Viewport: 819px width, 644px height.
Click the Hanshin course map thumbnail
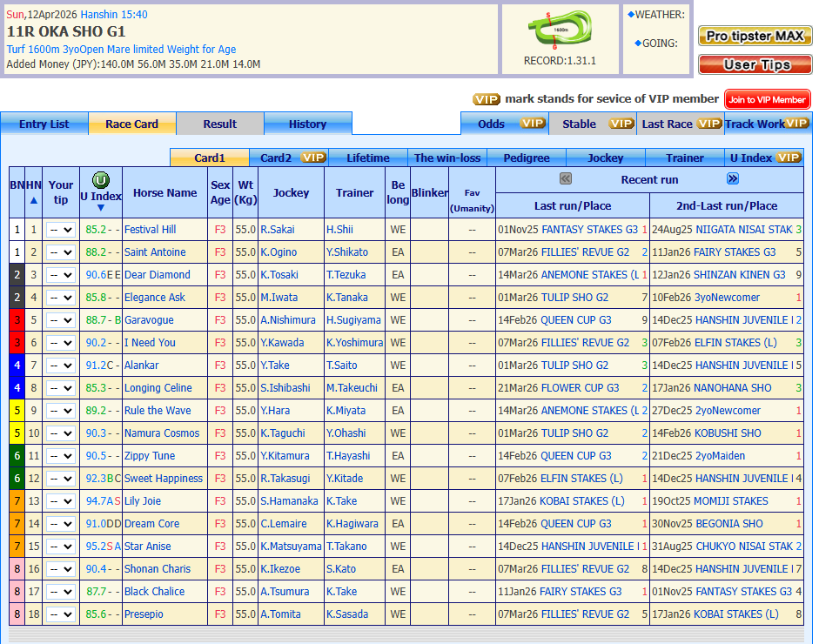tap(560, 30)
